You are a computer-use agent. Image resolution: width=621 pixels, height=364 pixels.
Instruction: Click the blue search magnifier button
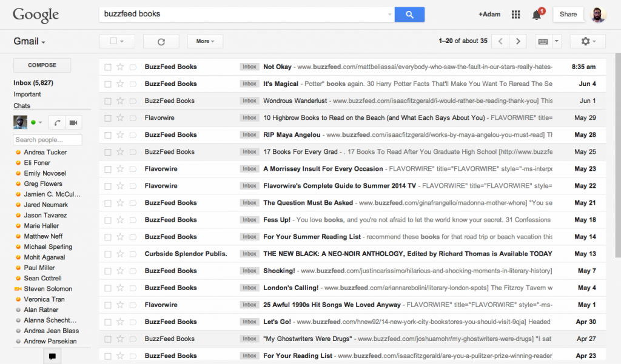click(x=409, y=14)
